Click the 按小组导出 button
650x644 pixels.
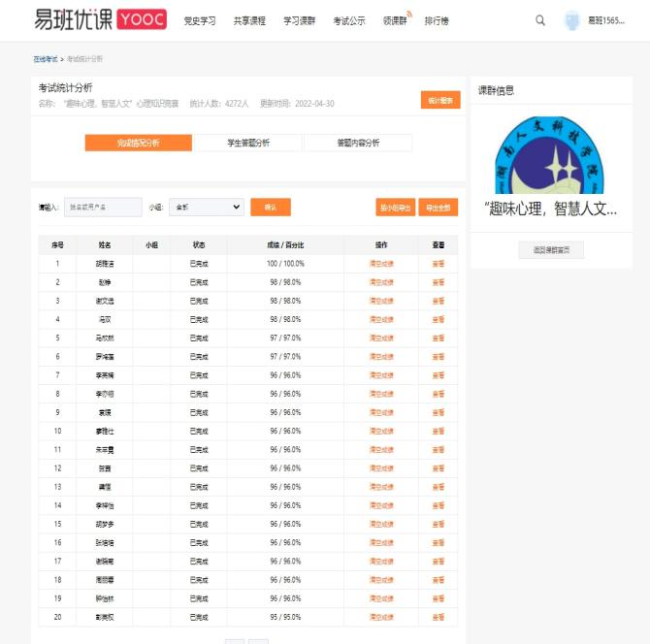[x=395, y=208]
